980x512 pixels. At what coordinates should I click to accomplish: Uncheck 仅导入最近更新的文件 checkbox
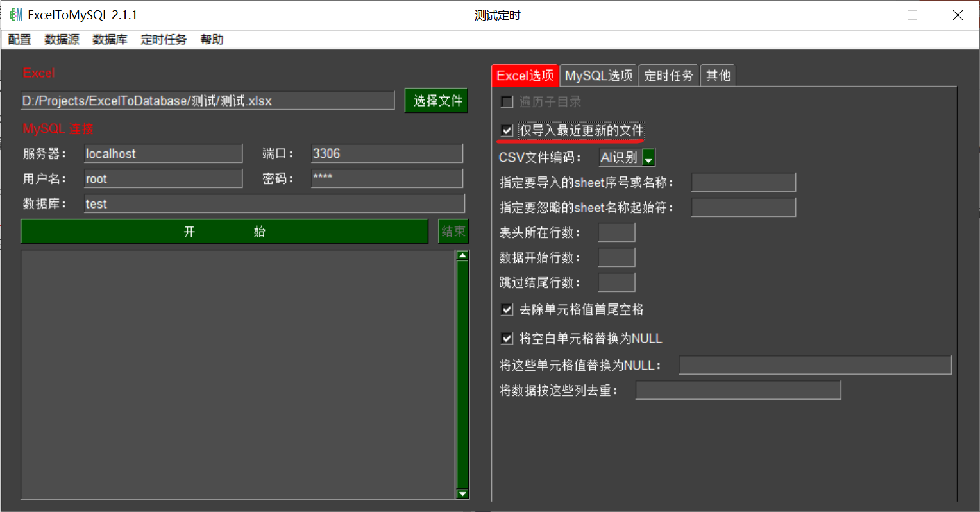[x=507, y=131]
